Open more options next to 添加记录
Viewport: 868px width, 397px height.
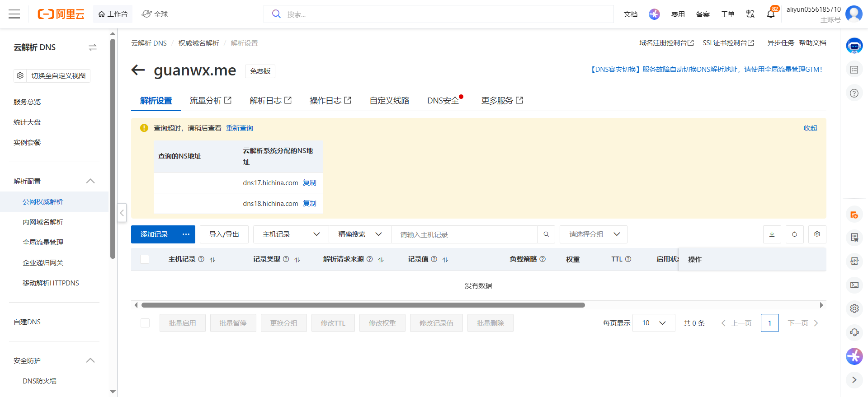click(x=186, y=234)
